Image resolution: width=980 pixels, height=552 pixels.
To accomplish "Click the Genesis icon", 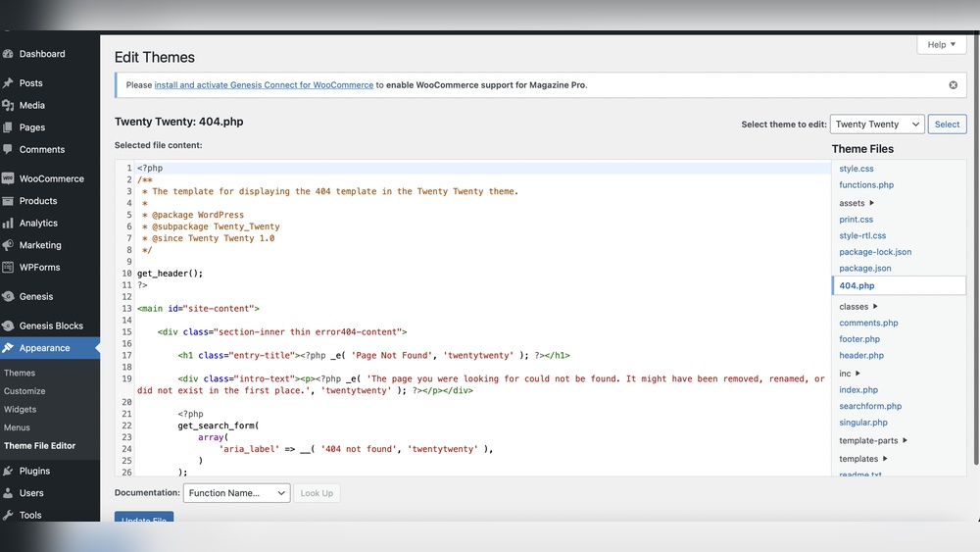I will pos(8,296).
